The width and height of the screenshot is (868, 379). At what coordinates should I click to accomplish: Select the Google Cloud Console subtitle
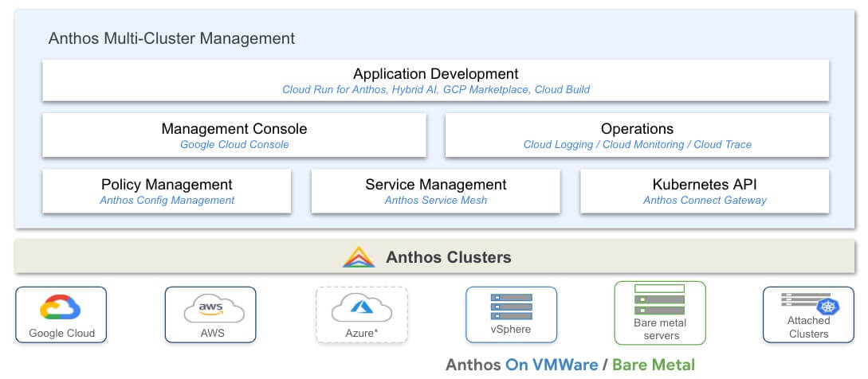234,145
